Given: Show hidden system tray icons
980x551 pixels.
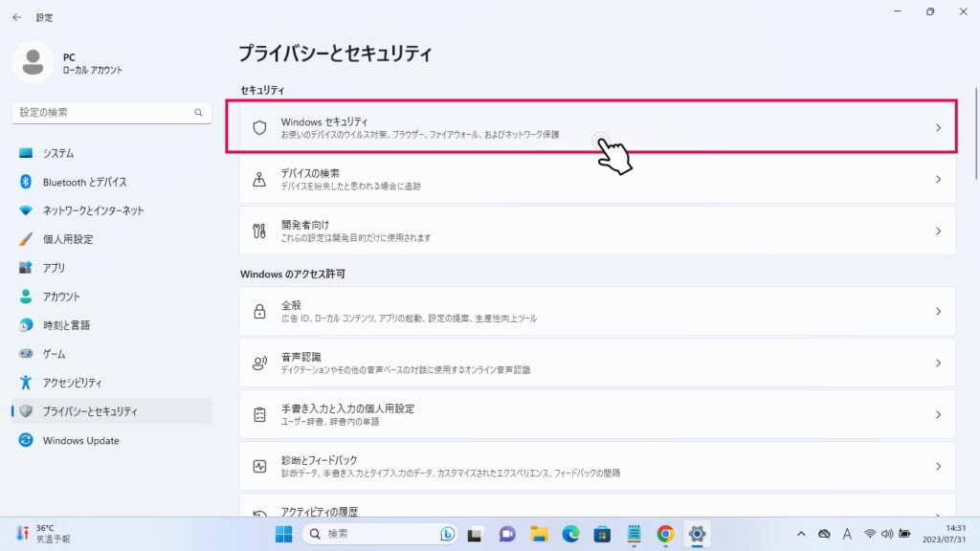Looking at the screenshot, I should pos(801,533).
